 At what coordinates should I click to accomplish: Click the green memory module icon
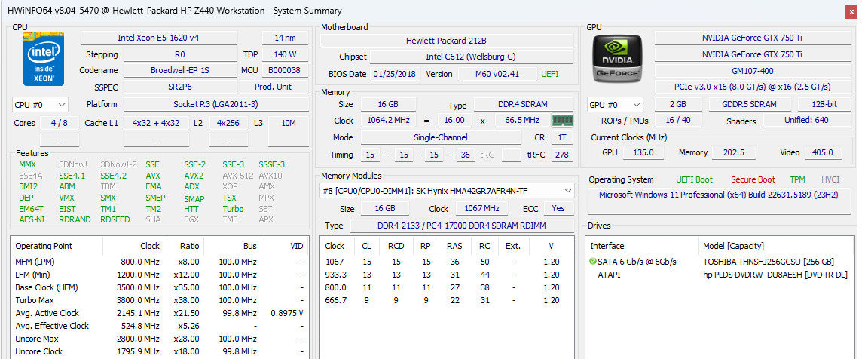(562, 120)
